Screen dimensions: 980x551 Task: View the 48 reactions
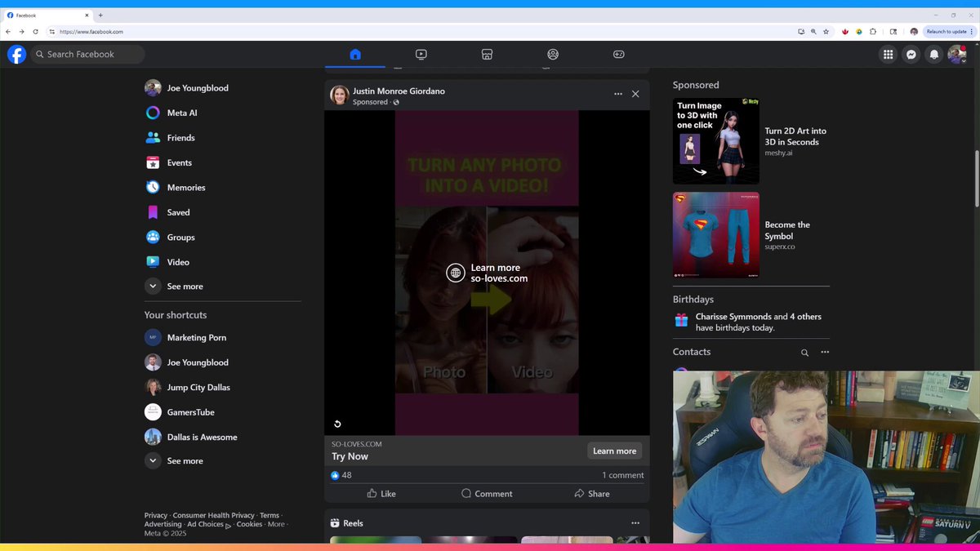(341, 475)
